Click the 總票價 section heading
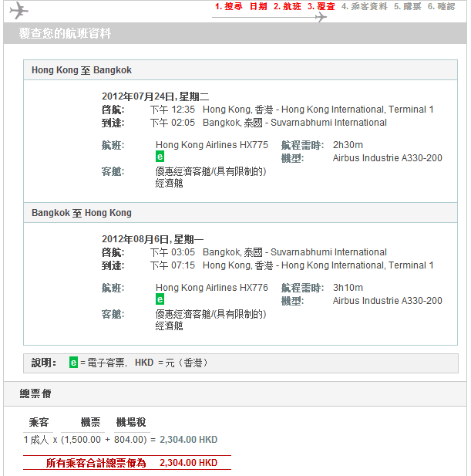Screen dimensions: 471x476 [x=35, y=394]
